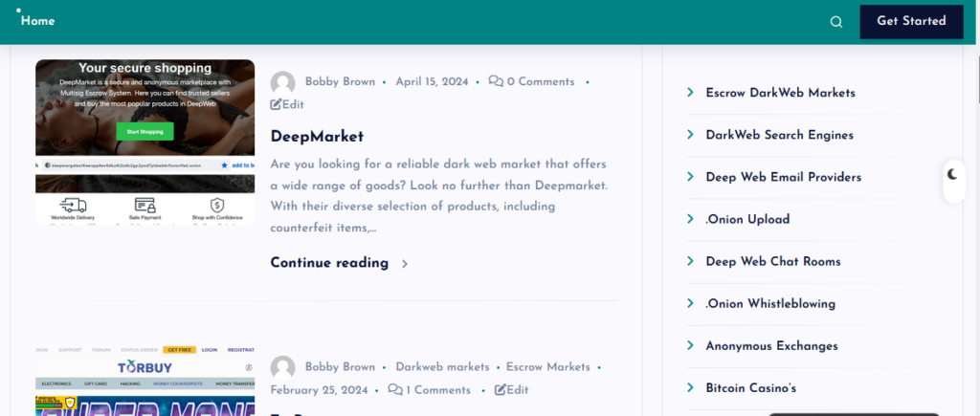Open the search magnifier icon in header

click(x=835, y=22)
